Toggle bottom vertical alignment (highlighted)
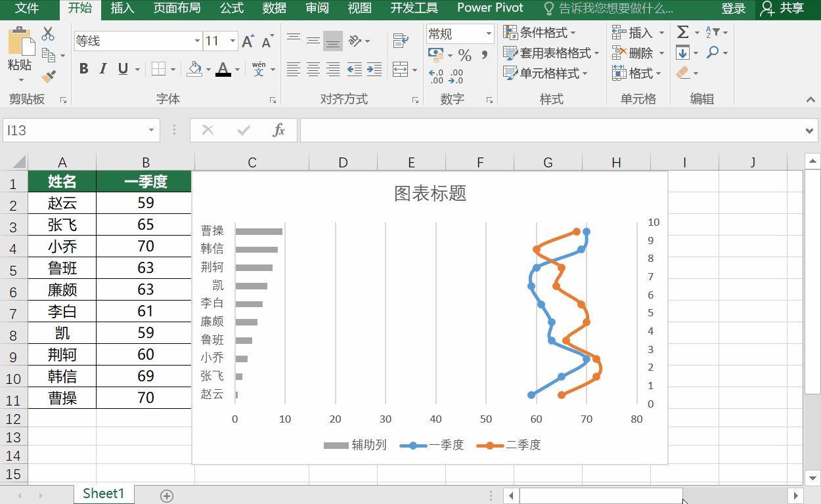The width and height of the screenshot is (821, 504). [333, 41]
